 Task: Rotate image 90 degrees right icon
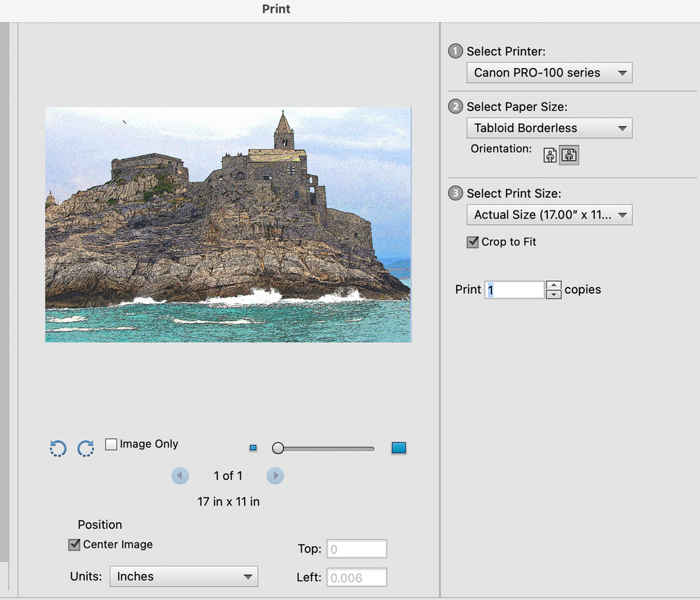click(x=85, y=448)
